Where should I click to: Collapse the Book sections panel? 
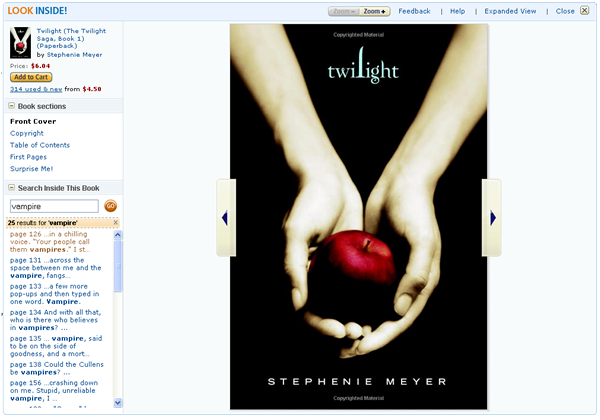tap(12, 106)
